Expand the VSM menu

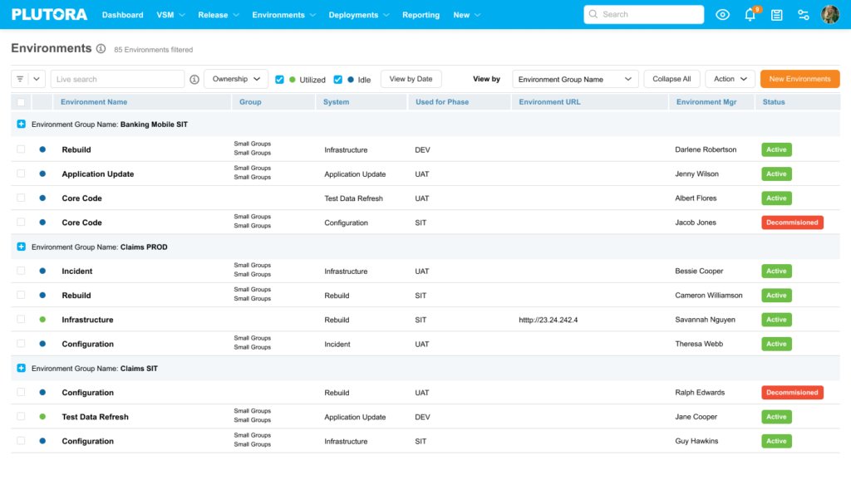click(x=170, y=15)
